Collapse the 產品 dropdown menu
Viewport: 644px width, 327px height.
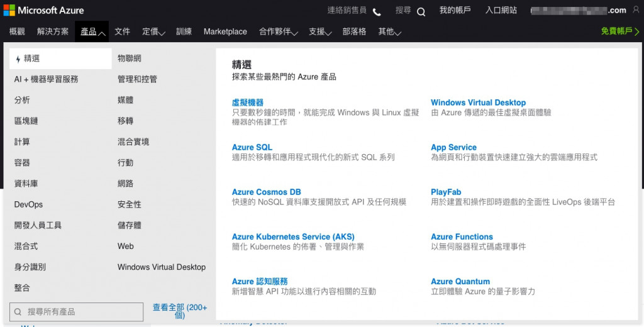click(92, 31)
